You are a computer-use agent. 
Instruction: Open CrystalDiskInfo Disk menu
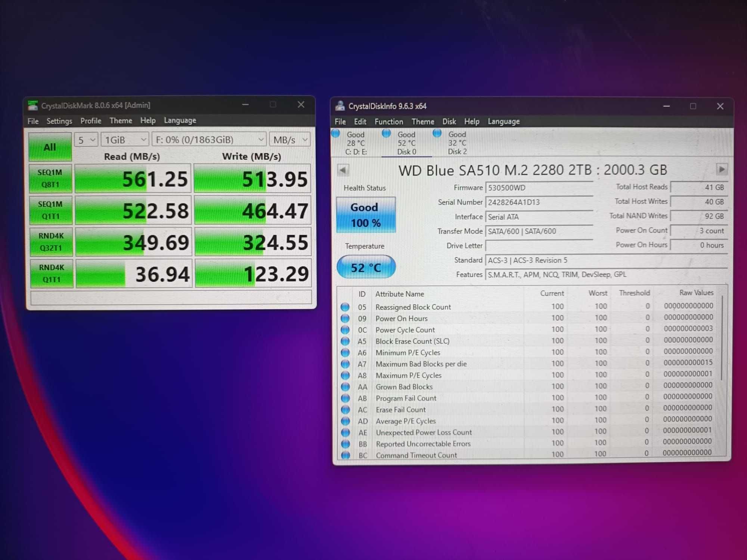(449, 121)
